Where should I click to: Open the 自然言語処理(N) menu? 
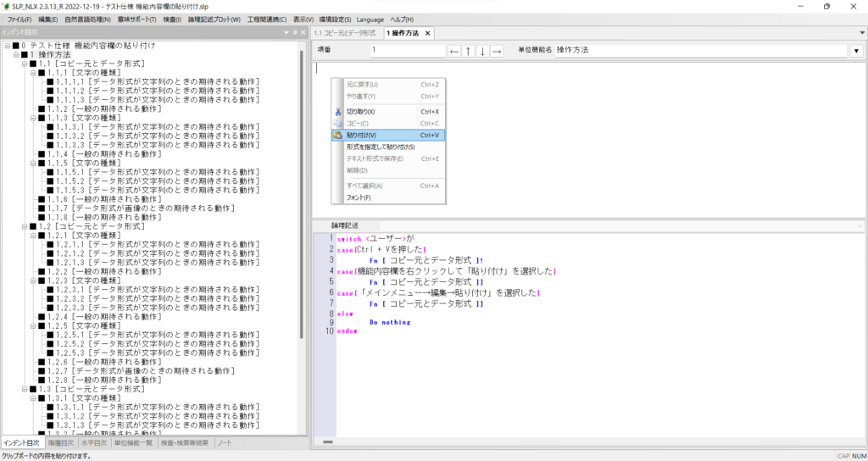pos(87,19)
